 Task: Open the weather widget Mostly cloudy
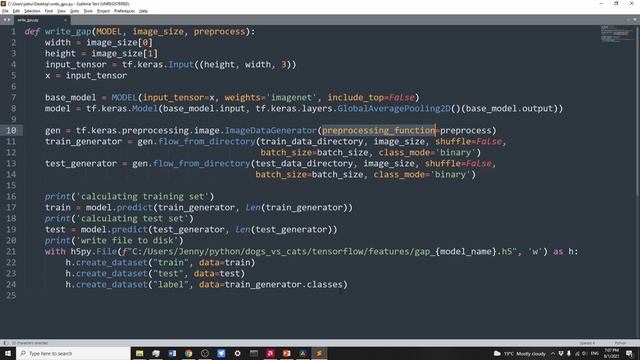coord(520,353)
